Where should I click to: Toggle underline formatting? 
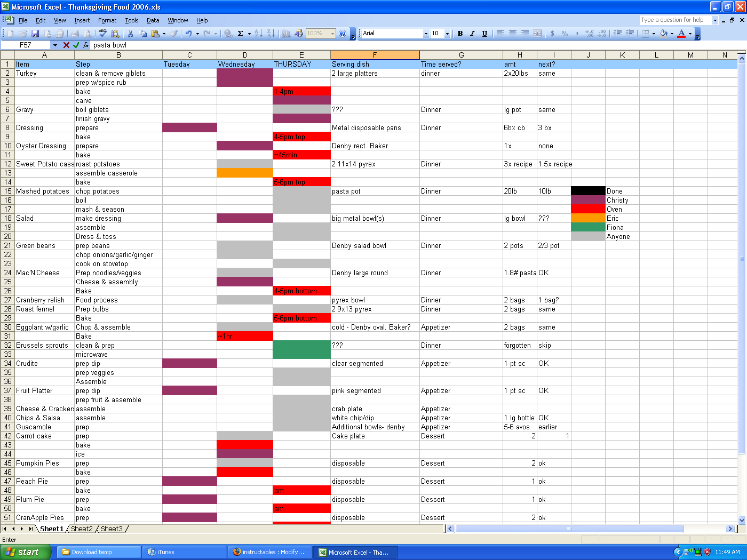[x=484, y=33]
